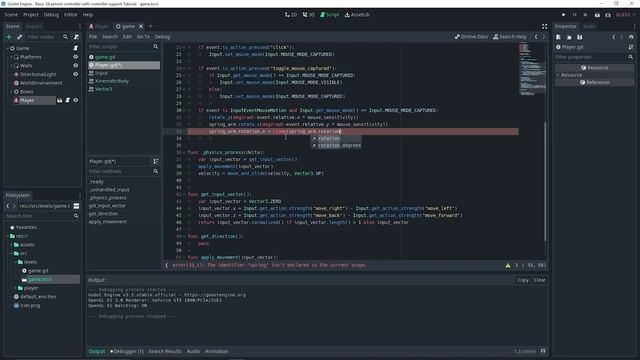640x360 pixels.
Task: Toggle visibility of Player node
Action: [x=76, y=100]
